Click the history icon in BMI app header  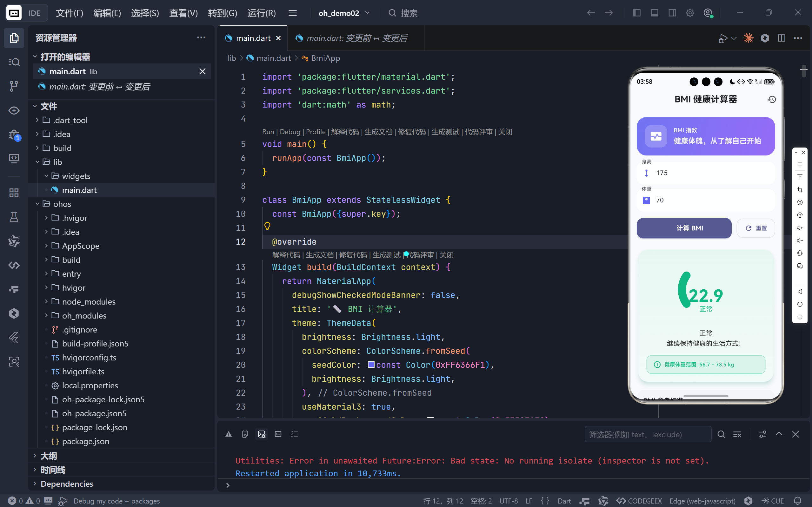pos(772,99)
